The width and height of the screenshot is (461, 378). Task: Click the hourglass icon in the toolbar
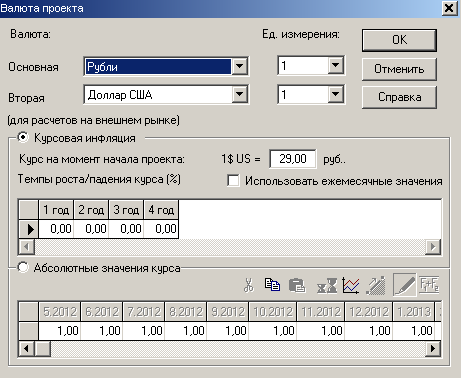327,286
